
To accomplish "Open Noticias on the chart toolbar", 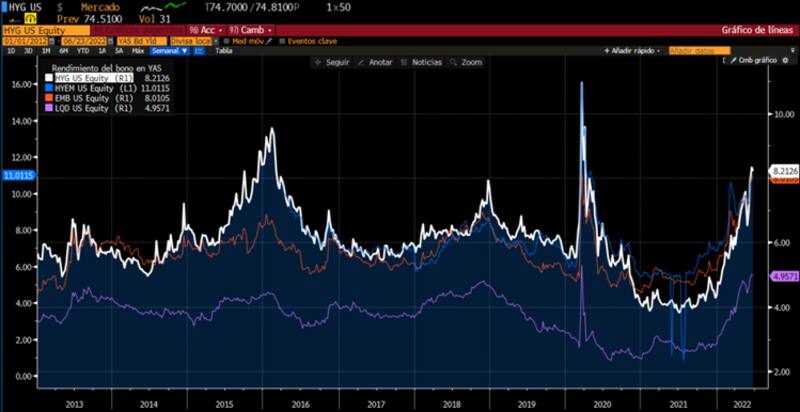I will (x=421, y=62).
